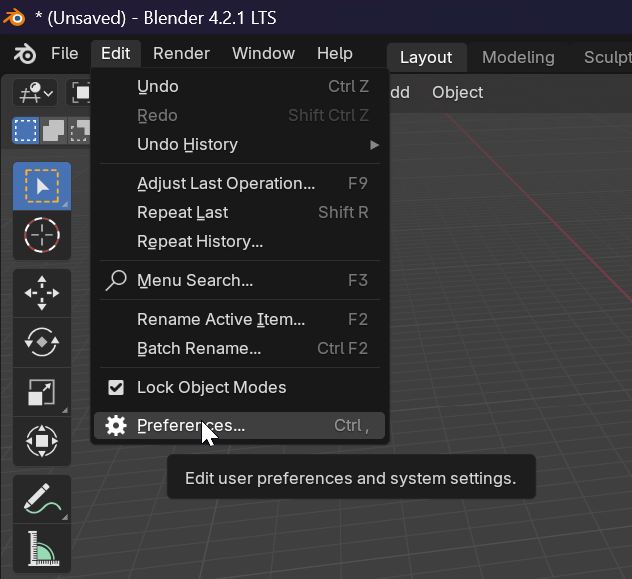Screen dimensions: 632x579
Task: Set selection mode to extend
Action: point(53,131)
